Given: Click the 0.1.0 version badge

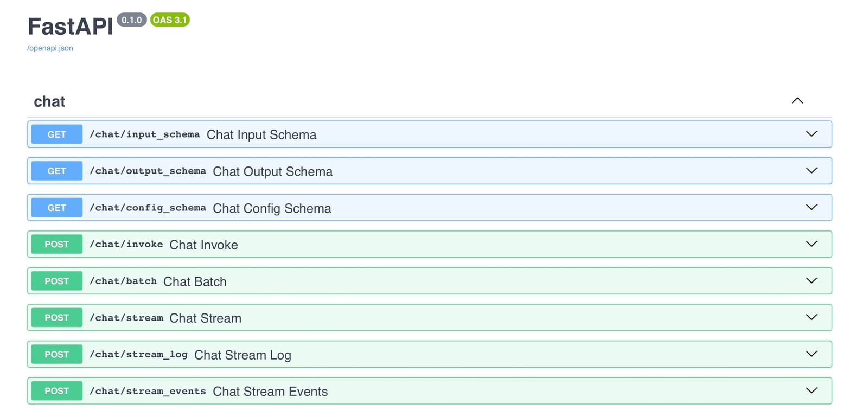Looking at the screenshot, I should point(131,20).
